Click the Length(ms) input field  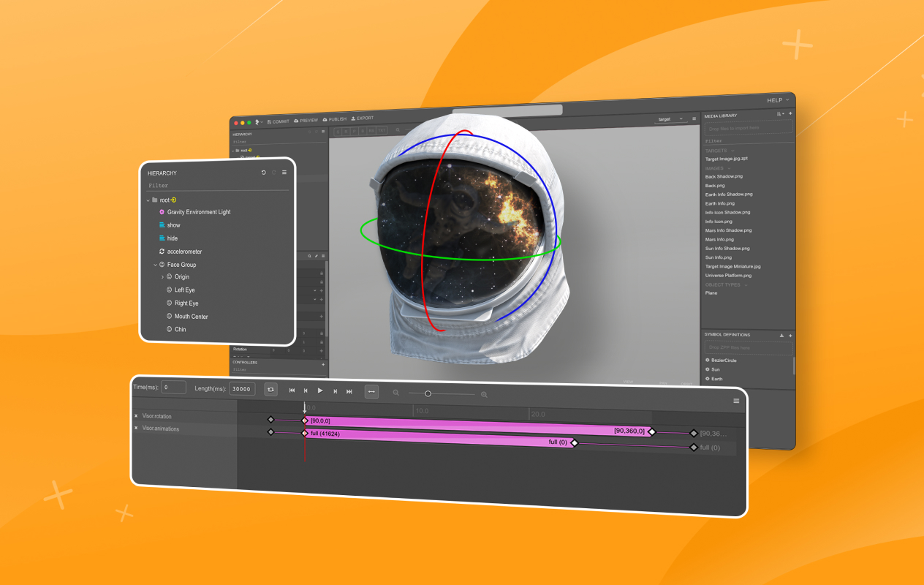[x=241, y=389]
